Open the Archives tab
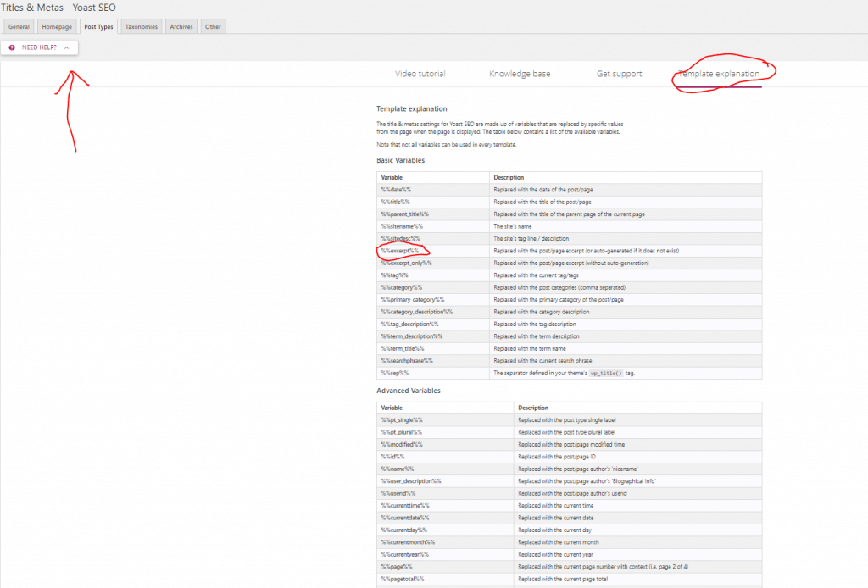Screen dimensions: 868x588 pyautogui.click(x=181, y=27)
